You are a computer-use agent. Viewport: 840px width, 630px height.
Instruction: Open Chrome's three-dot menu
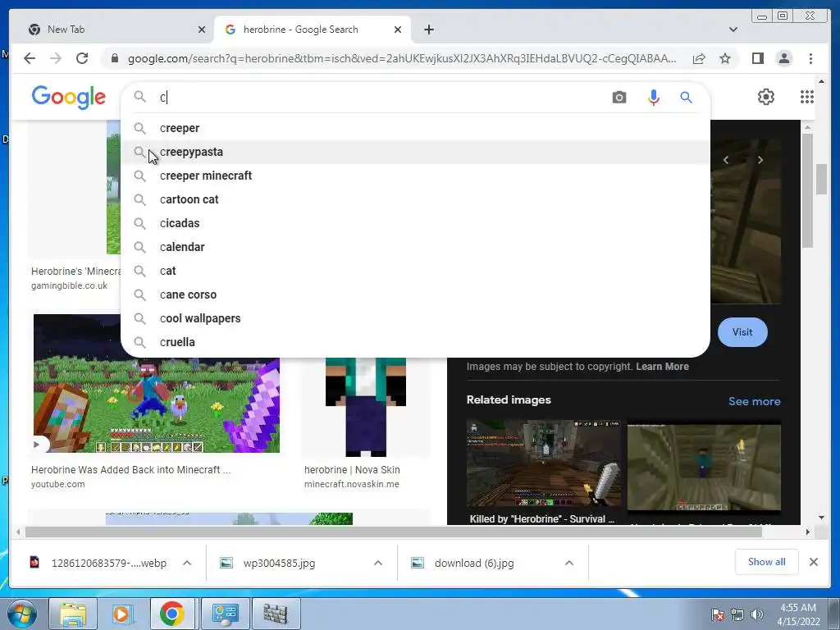click(810, 58)
